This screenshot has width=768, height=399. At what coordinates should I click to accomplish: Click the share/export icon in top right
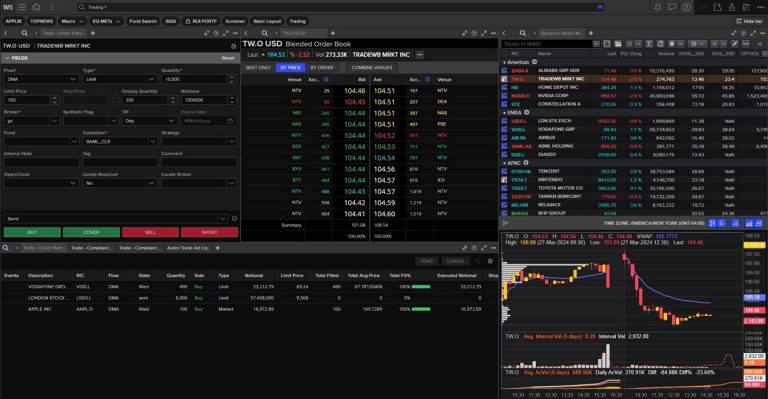pyautogui.click(x=732, y=7)
